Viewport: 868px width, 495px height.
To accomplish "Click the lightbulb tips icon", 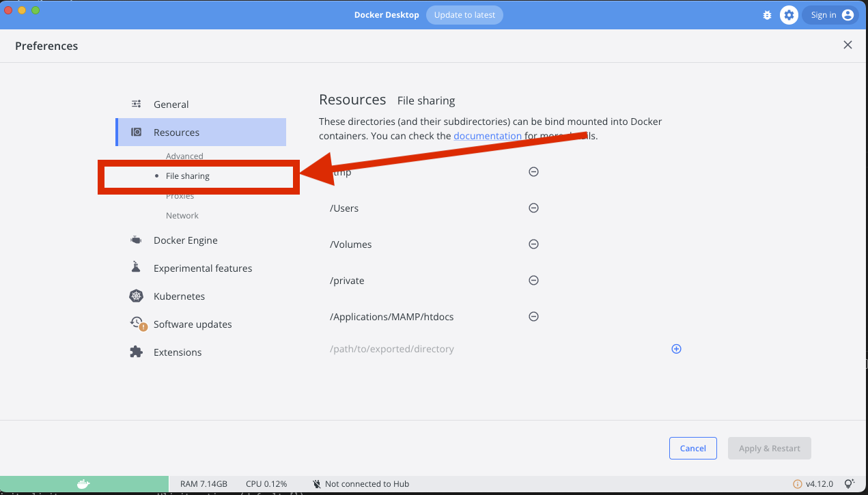I will [x=850, y=484].
